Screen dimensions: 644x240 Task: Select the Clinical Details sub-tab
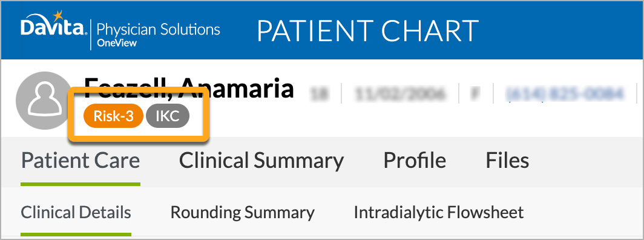tap(76, 213)
